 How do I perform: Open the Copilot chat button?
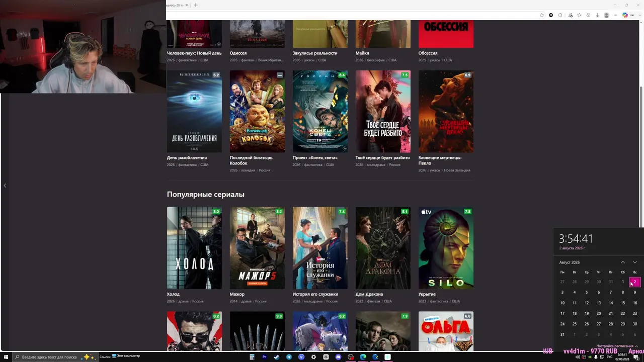click(x=628, y=15)
